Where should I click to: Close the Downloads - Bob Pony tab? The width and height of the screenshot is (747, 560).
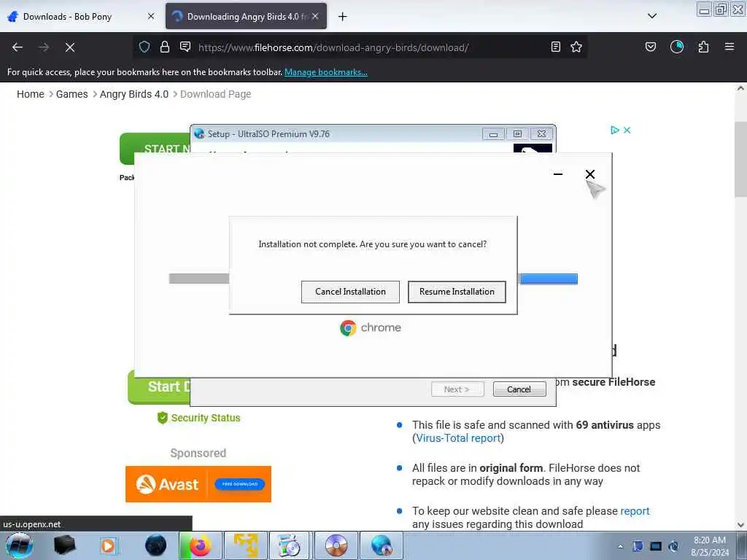[x=151, y=16]
